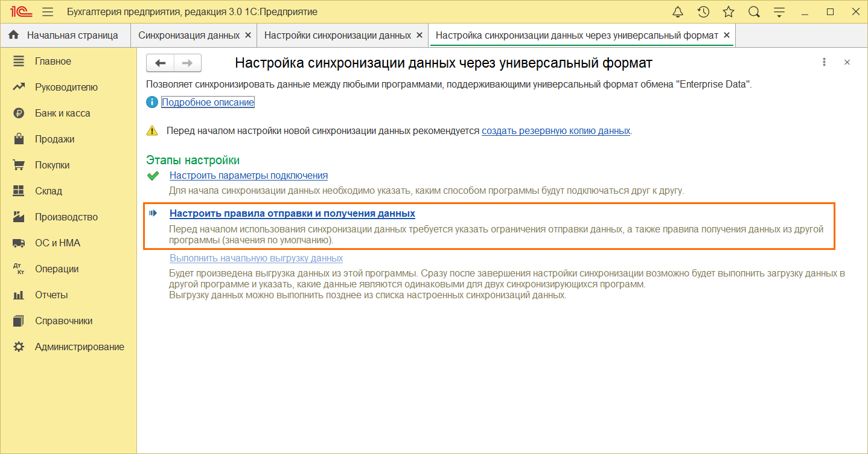Open the notifications bell icon
868x454 pixels.
click(677, 11)
